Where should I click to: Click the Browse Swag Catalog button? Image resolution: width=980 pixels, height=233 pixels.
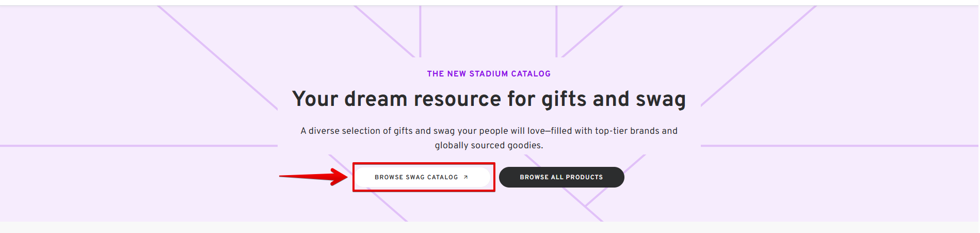423,177
